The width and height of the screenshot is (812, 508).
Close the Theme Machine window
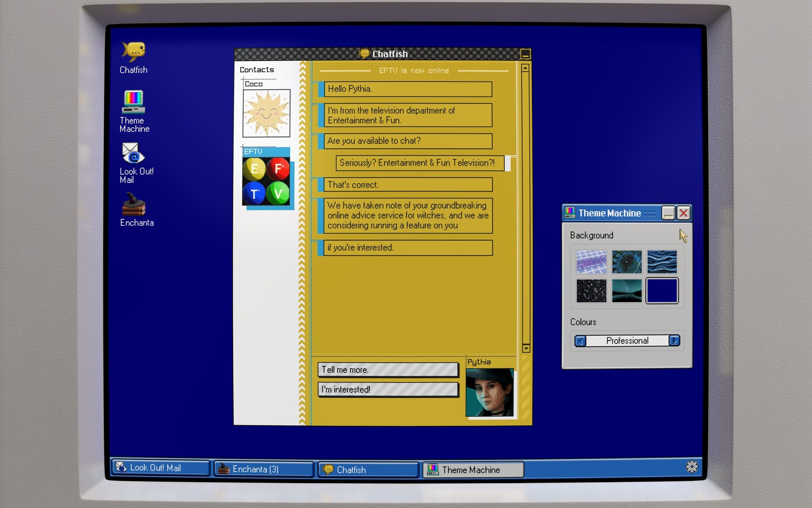click(684, 213)
